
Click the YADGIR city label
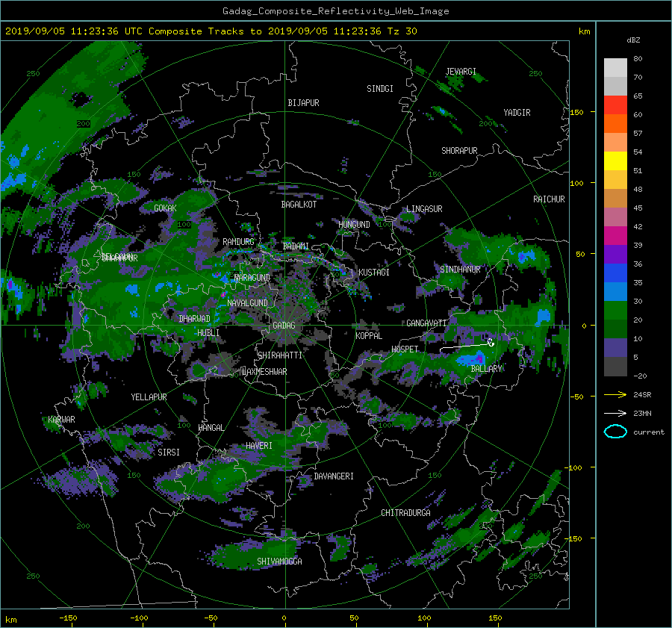517,113
